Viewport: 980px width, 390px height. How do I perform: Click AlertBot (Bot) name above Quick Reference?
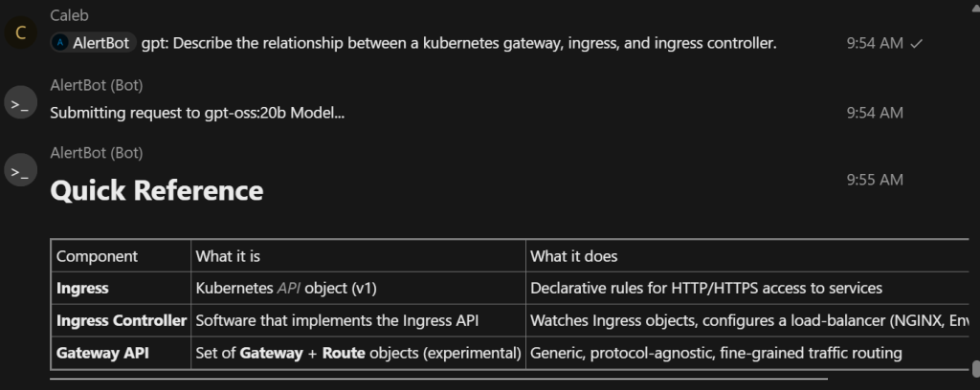97,153
